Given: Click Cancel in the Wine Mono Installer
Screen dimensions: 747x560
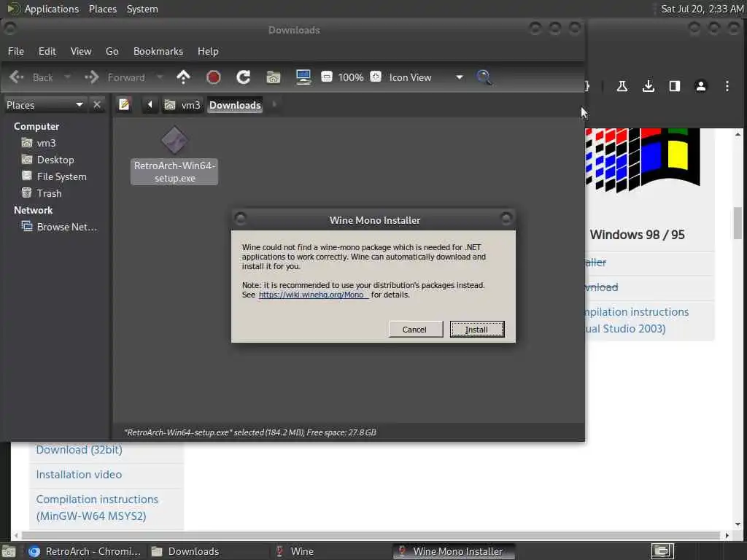Looking at the screenshot, I should pos(415,329).
